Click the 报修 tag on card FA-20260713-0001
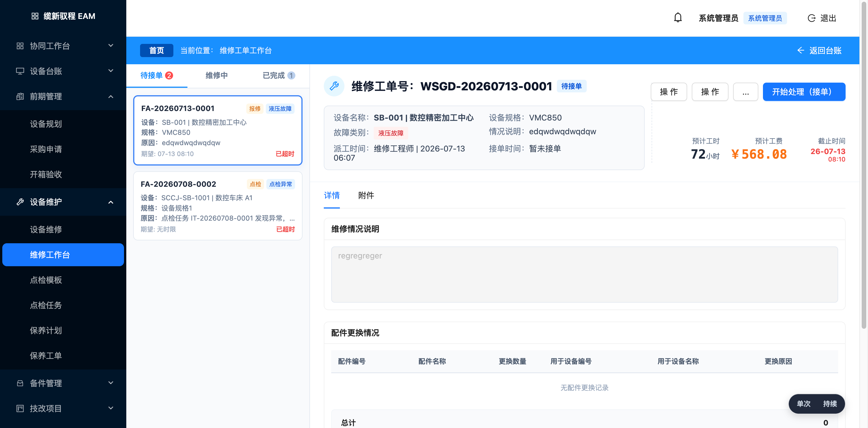 [255, 108]
